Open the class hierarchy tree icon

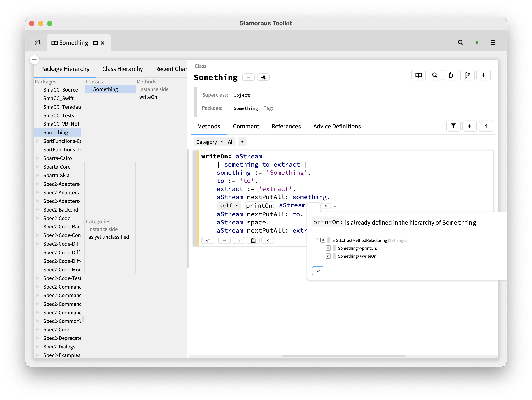click(451, 75)
